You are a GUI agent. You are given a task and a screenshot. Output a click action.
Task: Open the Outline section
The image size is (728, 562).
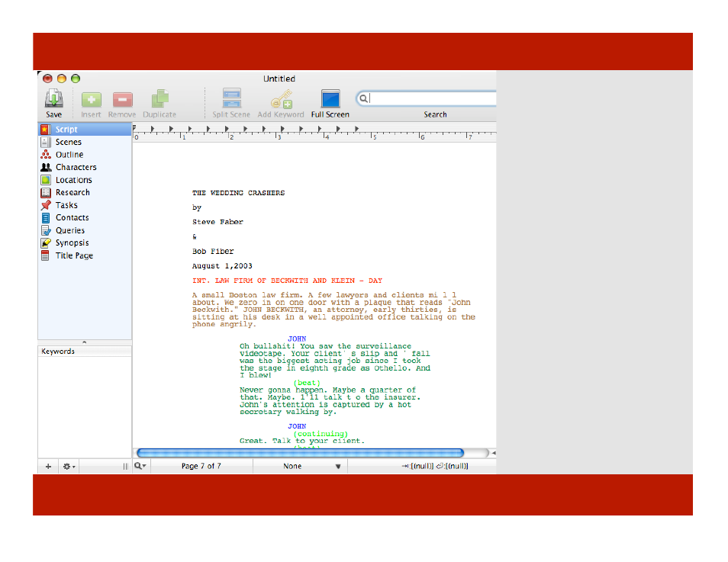tap(85, 155)
